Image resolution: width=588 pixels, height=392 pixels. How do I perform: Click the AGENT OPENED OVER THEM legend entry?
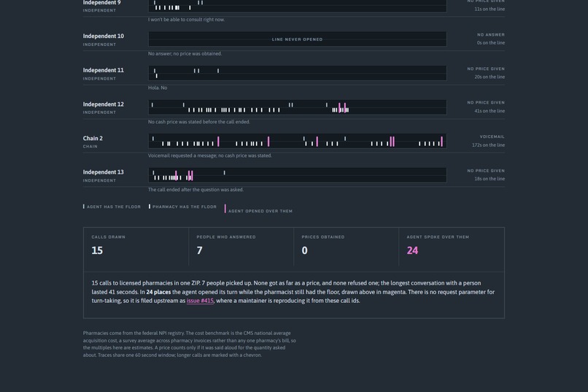[x=258, y=210]
